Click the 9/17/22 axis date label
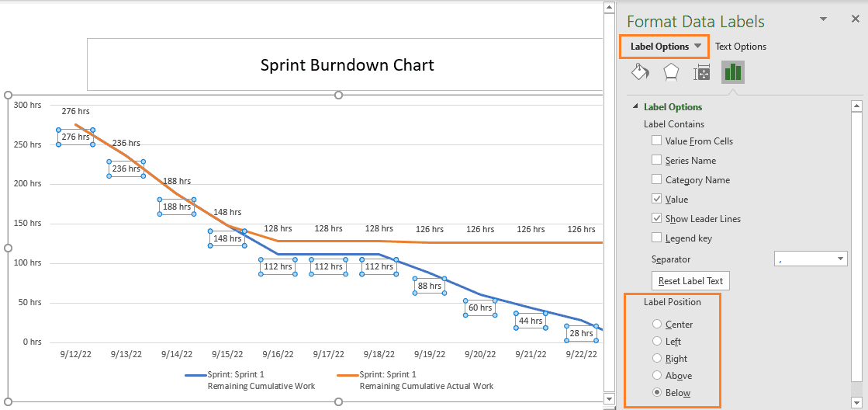 [x=329, y=355]
